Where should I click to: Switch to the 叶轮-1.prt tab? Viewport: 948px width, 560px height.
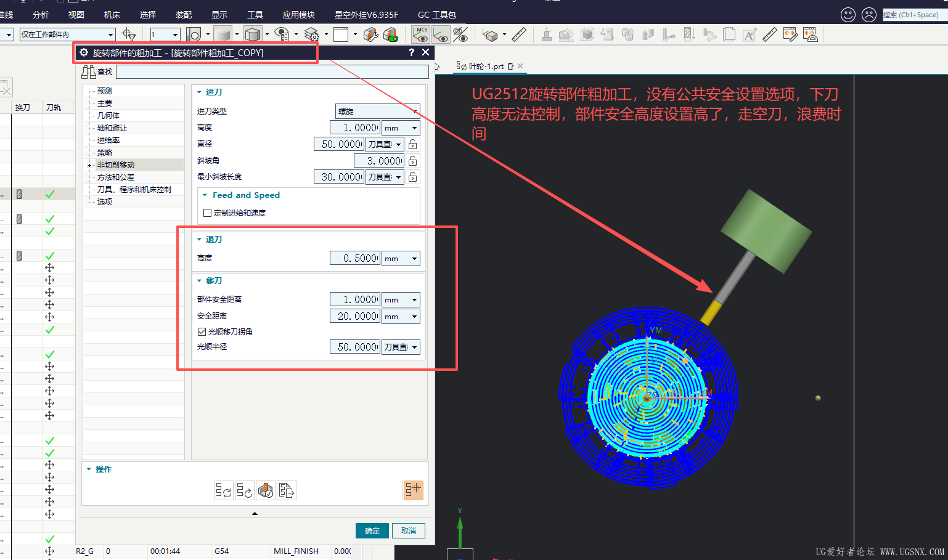tap(486, 66)
